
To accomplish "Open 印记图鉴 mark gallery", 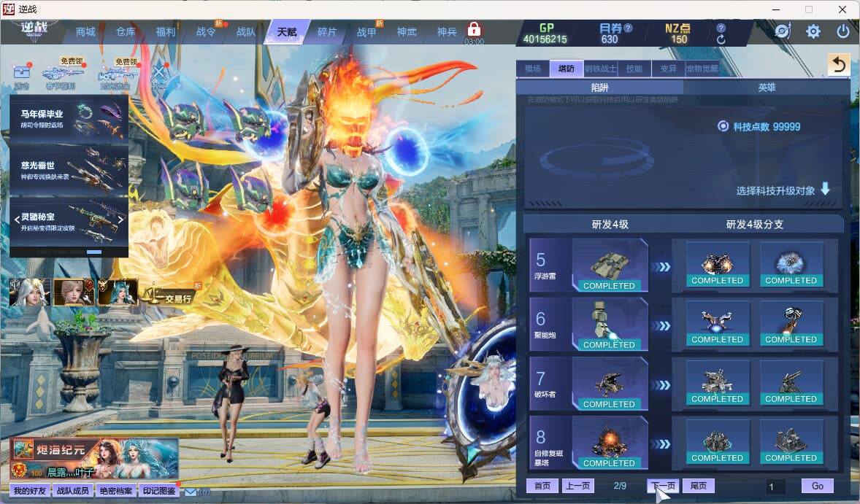I will (159, 491).
